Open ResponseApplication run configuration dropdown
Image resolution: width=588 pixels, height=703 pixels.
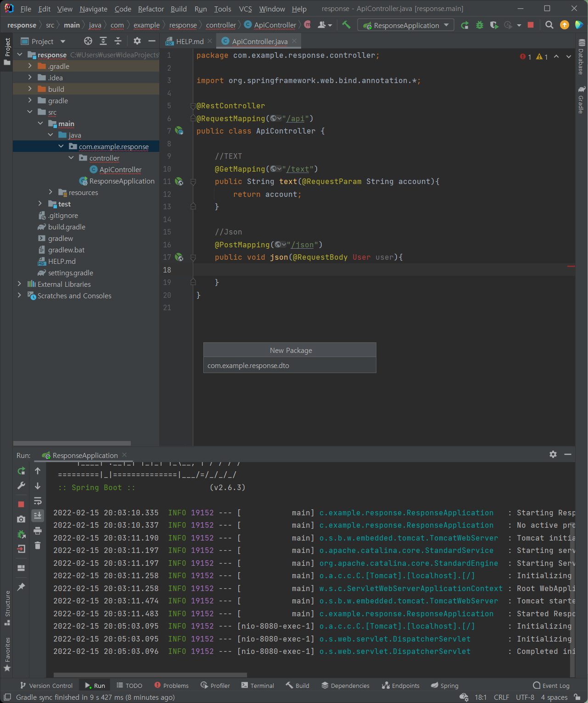(406, 25)
